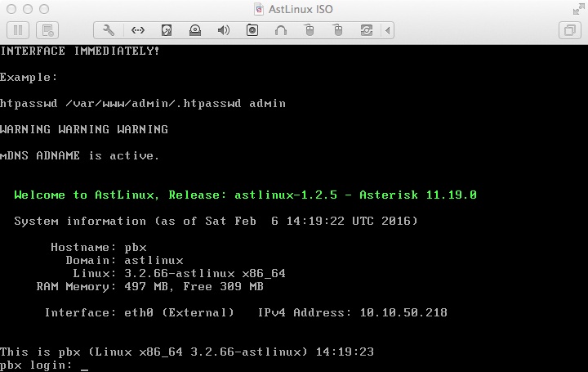Pause the virtual machine
The height and width of the screenshot is (372, 588).
[18, 30]
